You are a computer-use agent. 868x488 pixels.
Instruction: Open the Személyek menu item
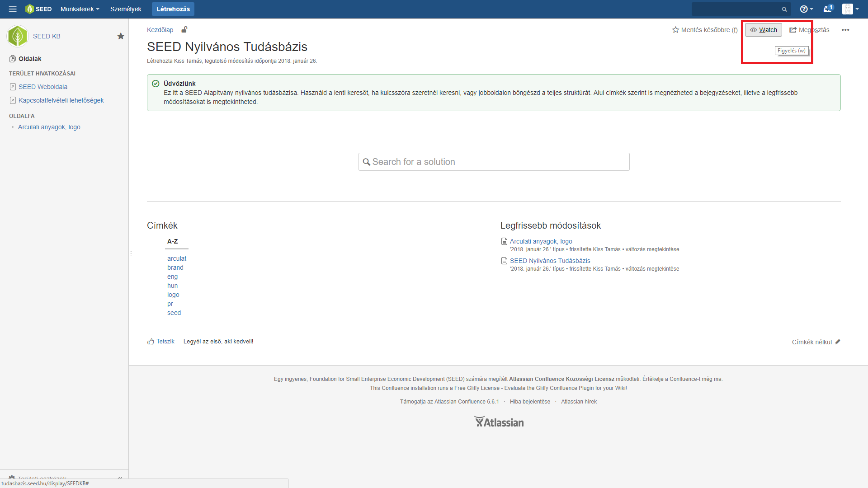pos(126,9)
